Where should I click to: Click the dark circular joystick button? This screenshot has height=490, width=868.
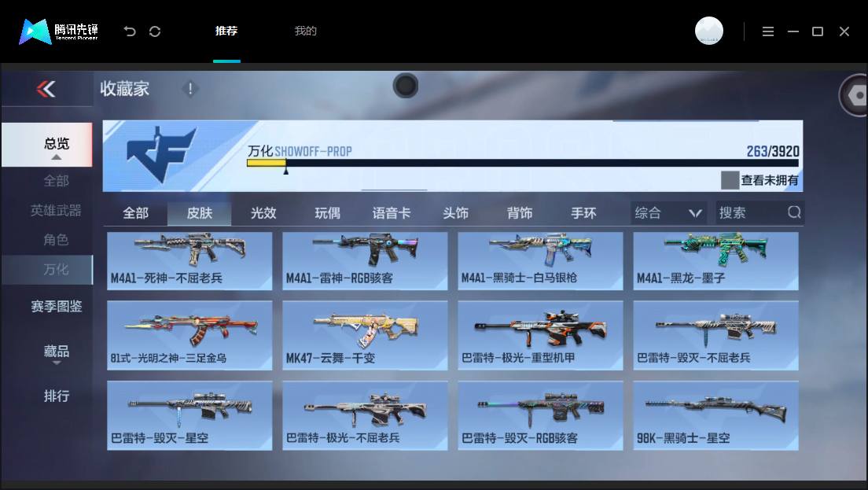tap(406, 86)
